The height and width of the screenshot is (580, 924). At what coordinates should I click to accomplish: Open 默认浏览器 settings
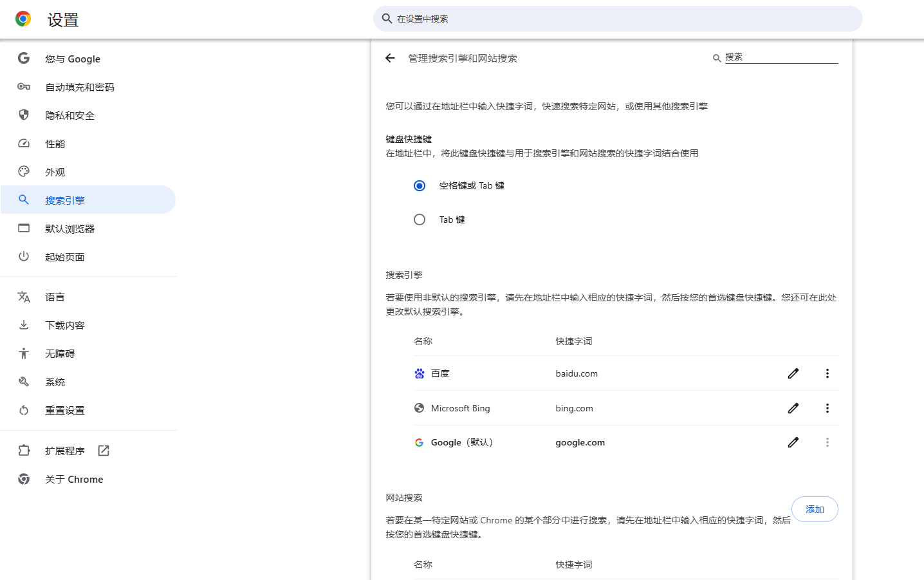click(x=88, y=229)
